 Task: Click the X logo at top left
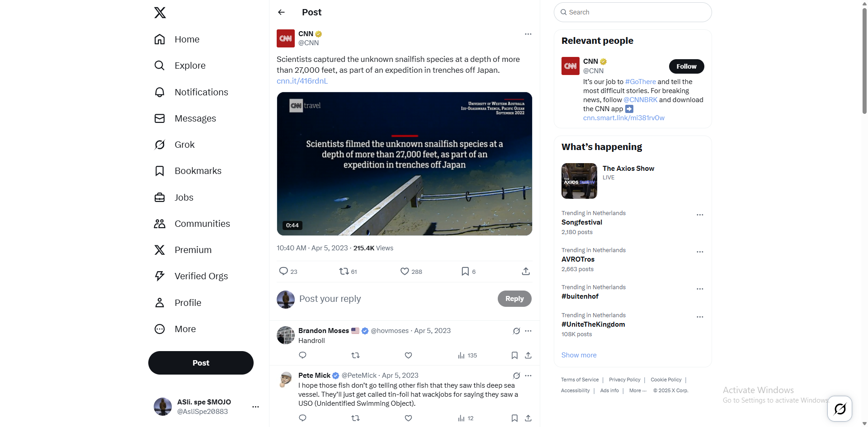point(160,13)
